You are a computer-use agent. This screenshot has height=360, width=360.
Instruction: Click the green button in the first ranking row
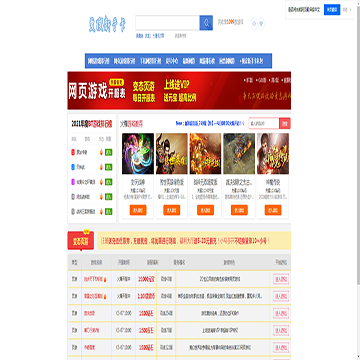109,152
